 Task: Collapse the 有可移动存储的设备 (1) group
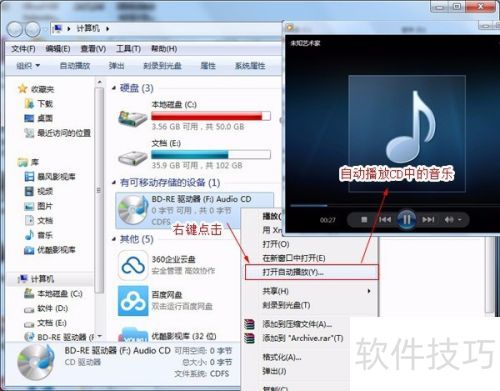coord(114,182)
